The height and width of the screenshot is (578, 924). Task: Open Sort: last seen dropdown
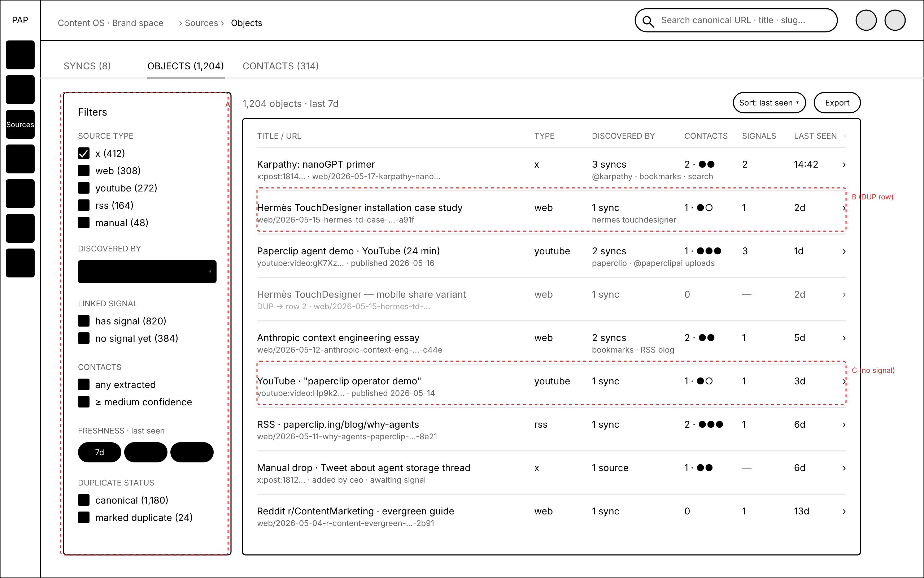coord(769,103)
